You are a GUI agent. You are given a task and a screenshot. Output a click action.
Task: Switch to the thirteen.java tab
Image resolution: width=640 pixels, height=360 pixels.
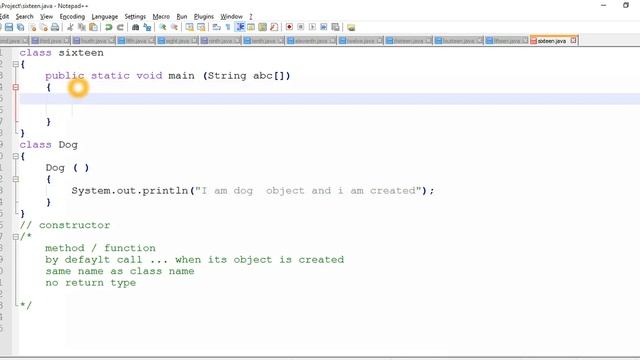click(408, 41)
